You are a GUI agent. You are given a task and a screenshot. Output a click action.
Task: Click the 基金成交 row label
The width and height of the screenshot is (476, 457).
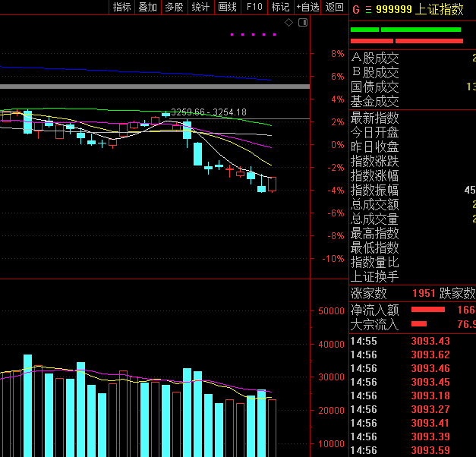(x=374, y=102)
